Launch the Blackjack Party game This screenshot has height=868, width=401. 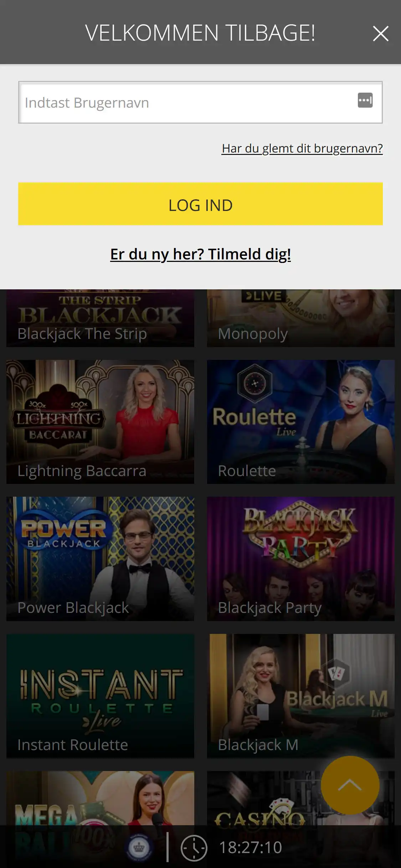point(301,559)
